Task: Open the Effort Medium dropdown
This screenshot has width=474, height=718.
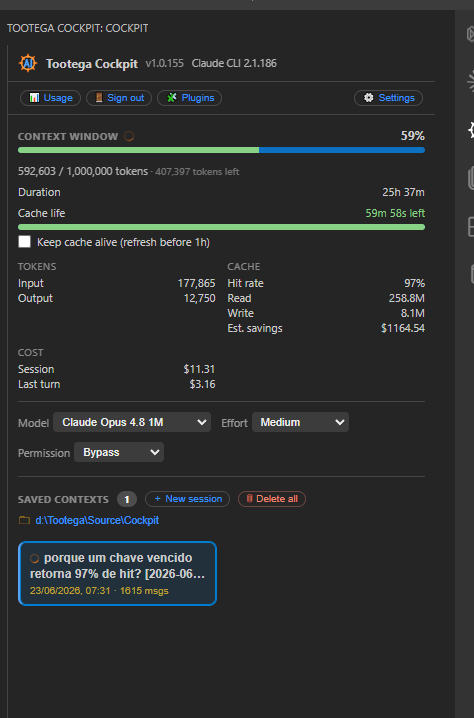Action: pyautogui.click(x=300, y=422)
